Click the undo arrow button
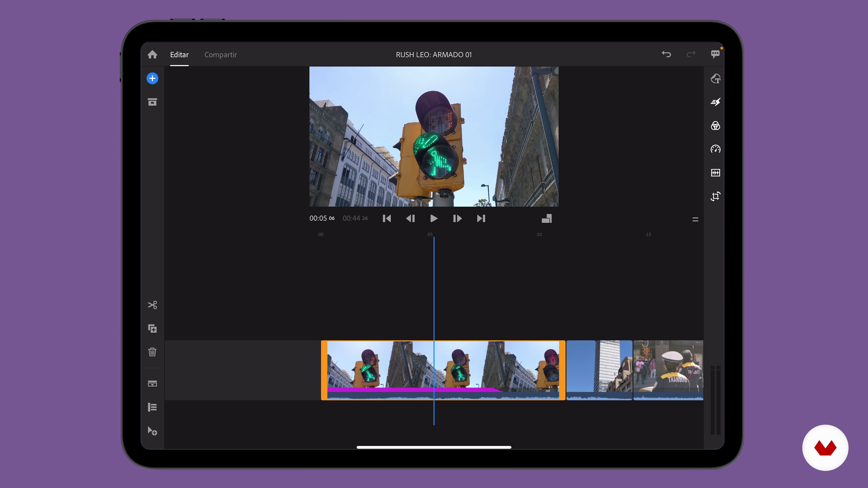Screen dimensions: 868x488 pyautogui.click(x=666, y=54)
